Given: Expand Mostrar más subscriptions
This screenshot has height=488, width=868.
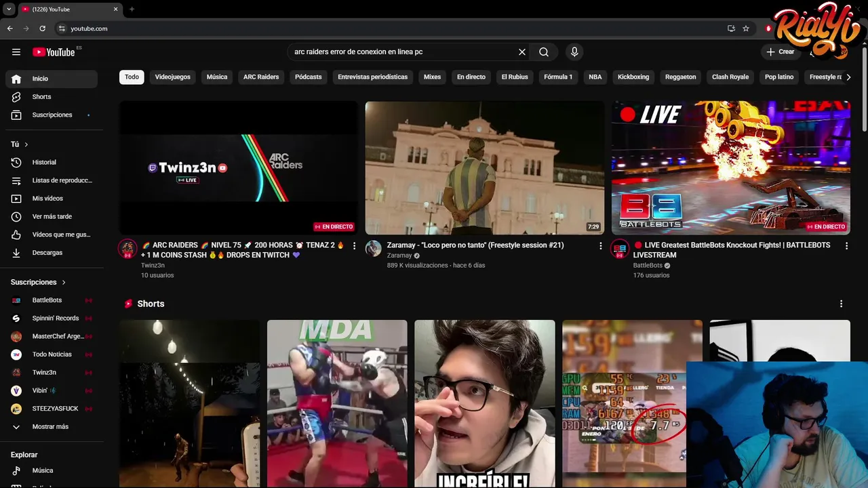Looking at the screenshot, I should pos(52,427).
